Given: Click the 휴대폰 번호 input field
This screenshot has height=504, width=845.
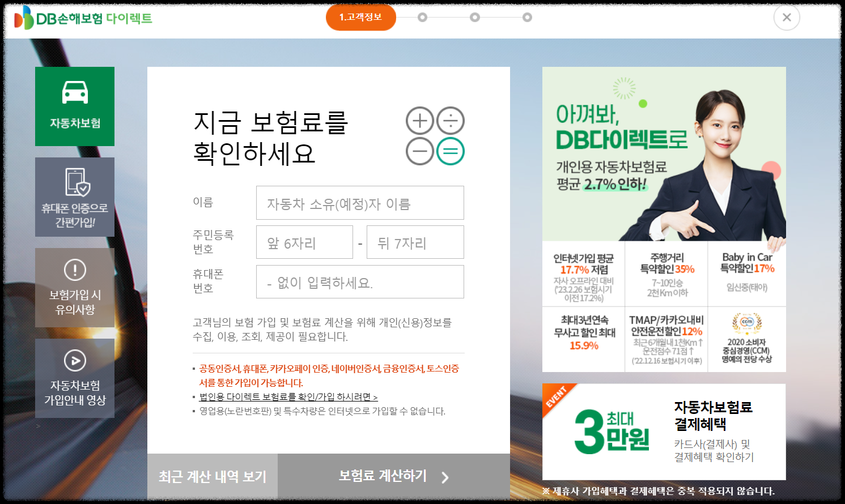Looking at the screenshot, I should [360, 281].
